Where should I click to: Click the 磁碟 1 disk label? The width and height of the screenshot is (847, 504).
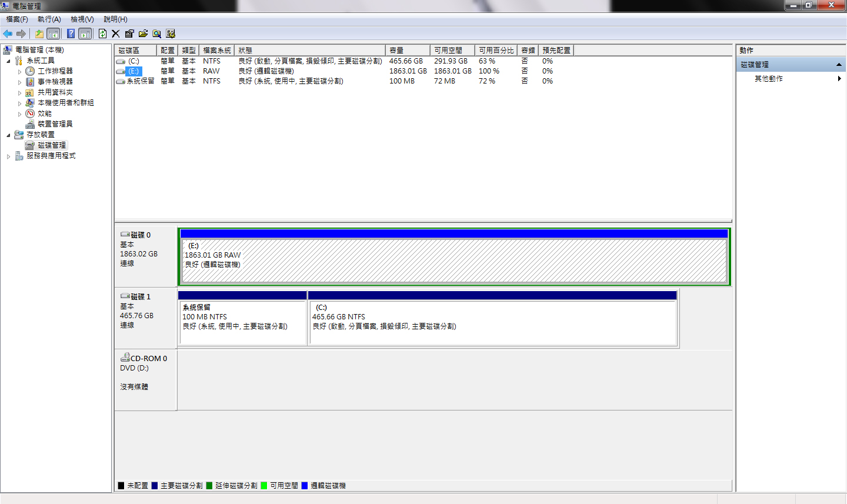(x=141, y=297)
